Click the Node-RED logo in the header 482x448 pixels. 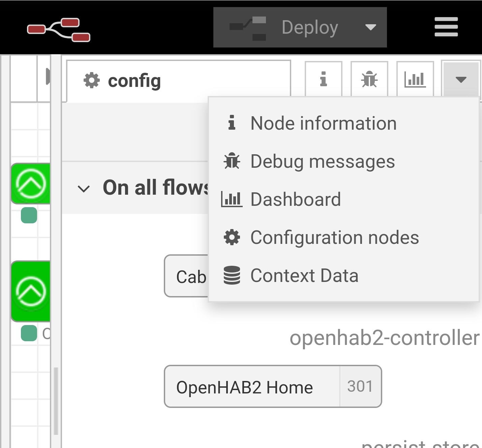[59, 30]
